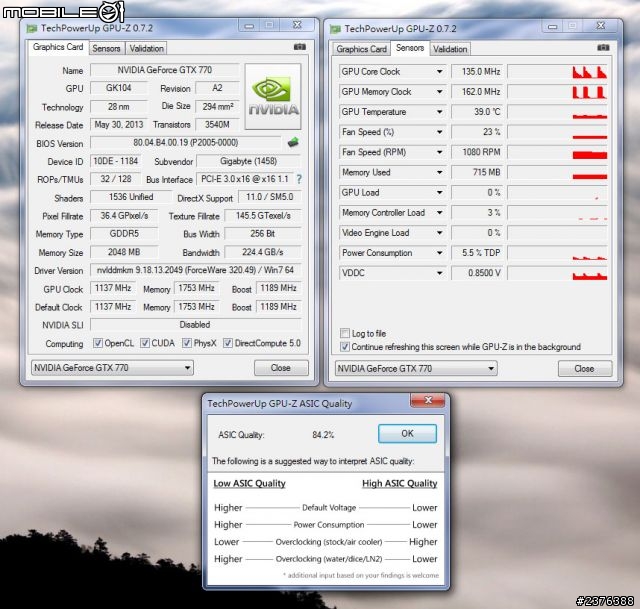640x609 pixels.
Task: Click the green BIOS save chip icon
Action: pos(293,142)
